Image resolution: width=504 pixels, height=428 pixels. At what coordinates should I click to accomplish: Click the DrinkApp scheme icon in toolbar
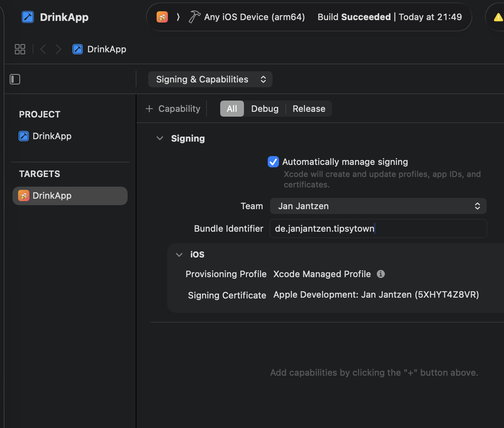pyautogui.click(x=162, y=17)
